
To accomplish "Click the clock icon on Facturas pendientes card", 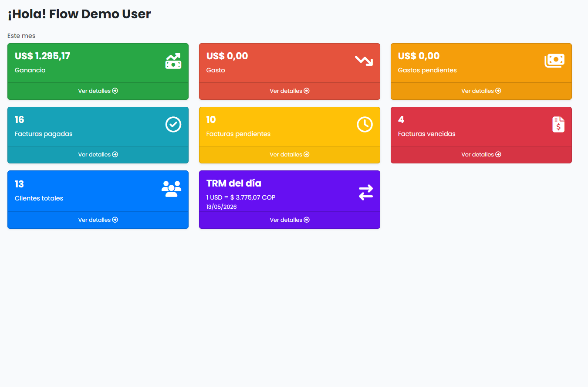I will tap(365, 125).
